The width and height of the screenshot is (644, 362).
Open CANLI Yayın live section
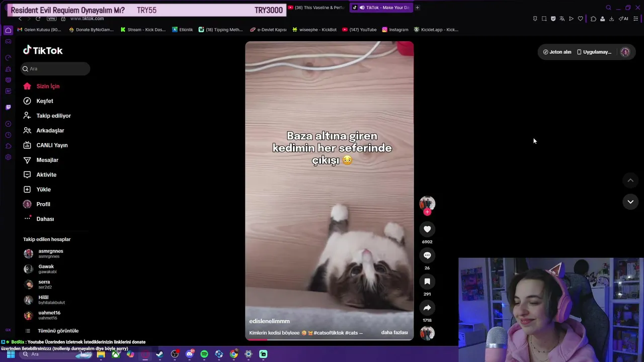coord(45,145)
